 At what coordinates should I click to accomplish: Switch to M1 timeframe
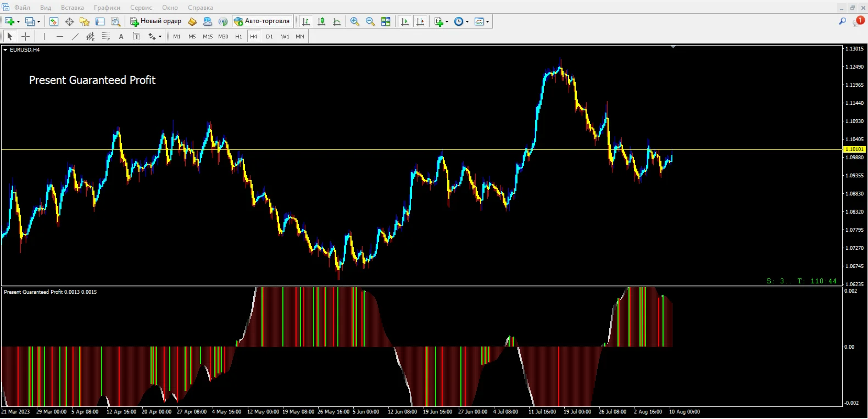(177, 36)
